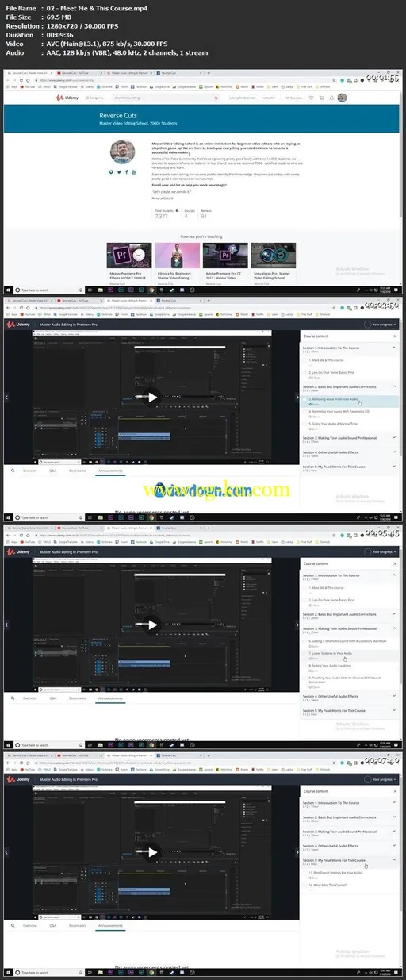Click the Udemy logo in the first frame
The width and height of the screenshot is (406, 980).
[x=68, y=98]
